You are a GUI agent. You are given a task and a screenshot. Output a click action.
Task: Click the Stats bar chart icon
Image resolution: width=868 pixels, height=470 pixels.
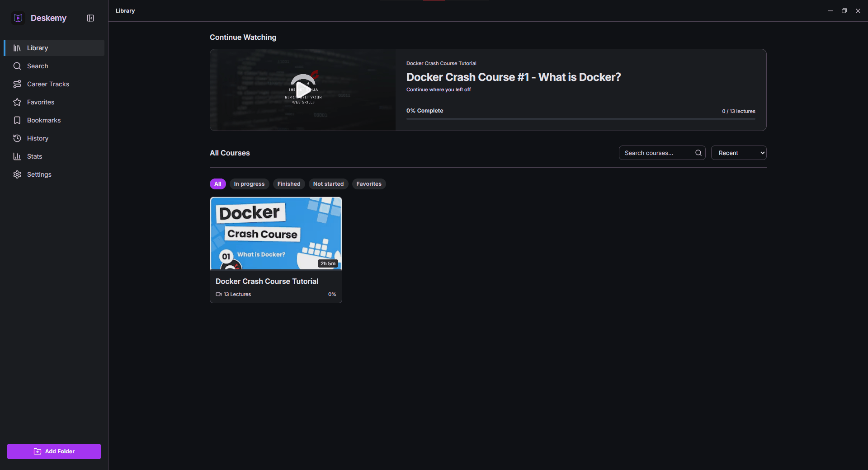17,156
